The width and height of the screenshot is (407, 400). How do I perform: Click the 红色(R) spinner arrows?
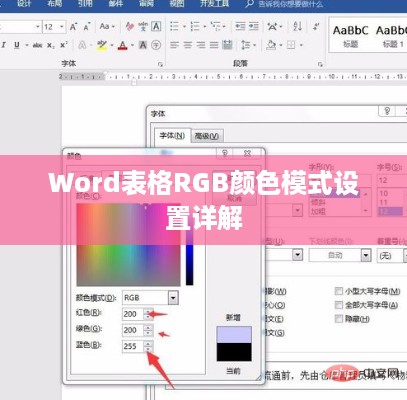tap(148, 314)
